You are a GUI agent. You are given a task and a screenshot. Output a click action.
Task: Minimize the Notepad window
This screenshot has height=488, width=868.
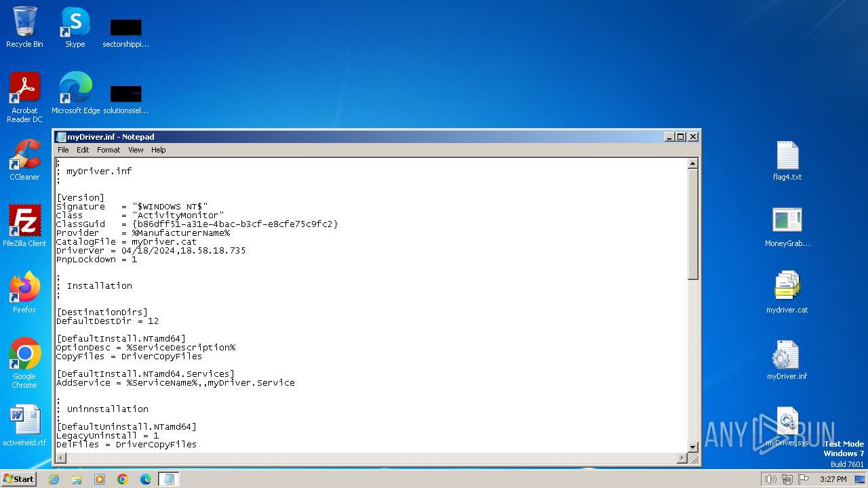pyautogui.click(x=669, y=136)
